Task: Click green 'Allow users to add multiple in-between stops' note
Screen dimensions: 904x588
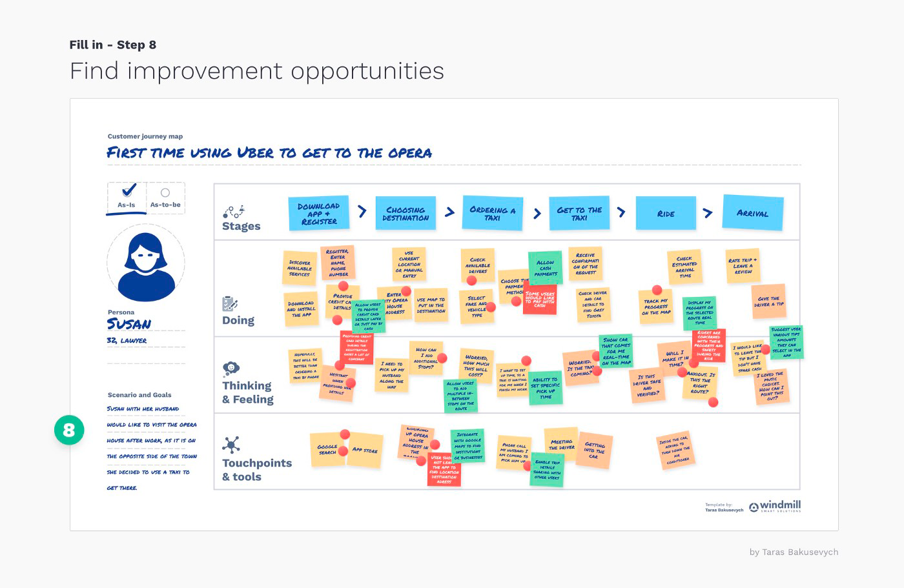Action: (x=460, y=395)
